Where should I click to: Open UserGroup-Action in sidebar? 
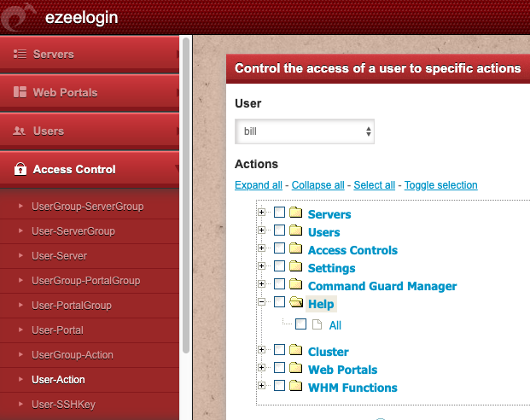pos(90,355)
